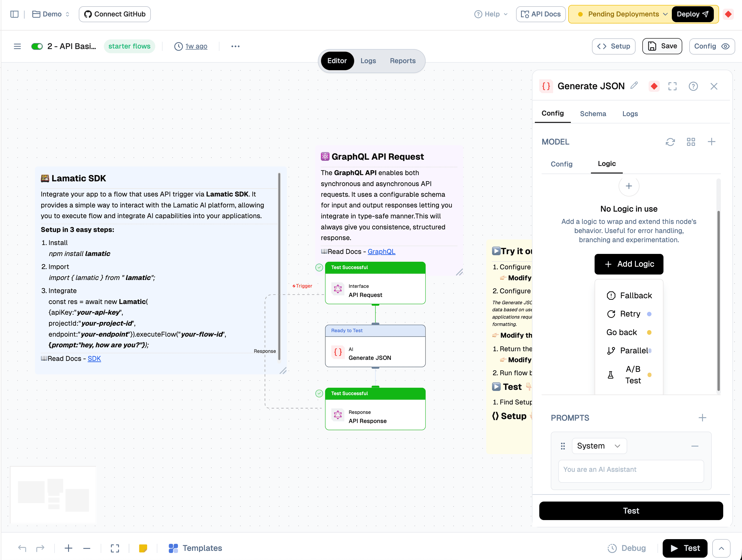Open the Logs view in top switcher
This screenshot has height=560, width=742.
pyautogui.click(x=368, y=61)
